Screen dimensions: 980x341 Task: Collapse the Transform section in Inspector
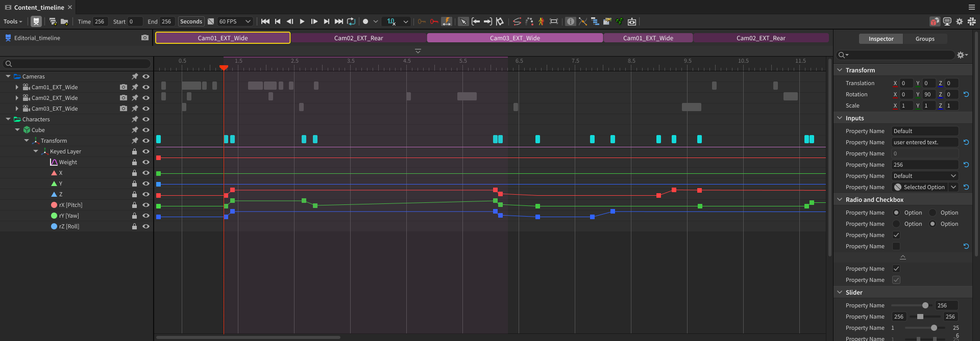coord(840,70)
